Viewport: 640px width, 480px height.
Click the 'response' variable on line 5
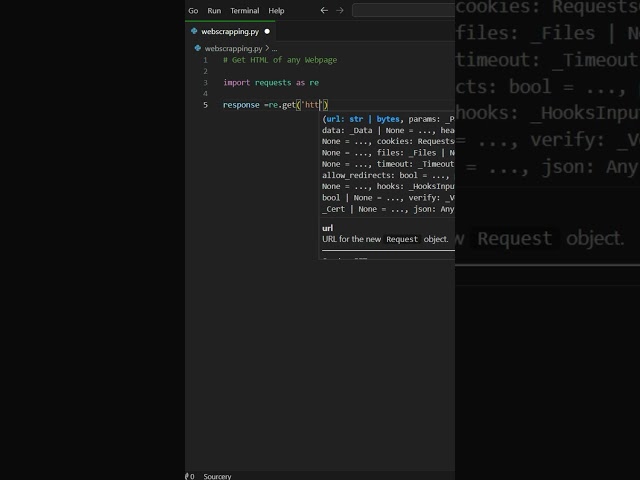click(241, 105)
